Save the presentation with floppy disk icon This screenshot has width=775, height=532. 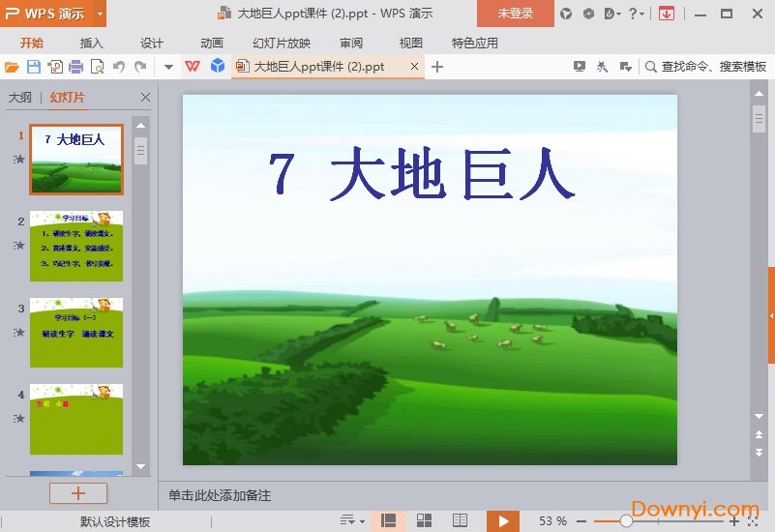click(x=34, y=67)
